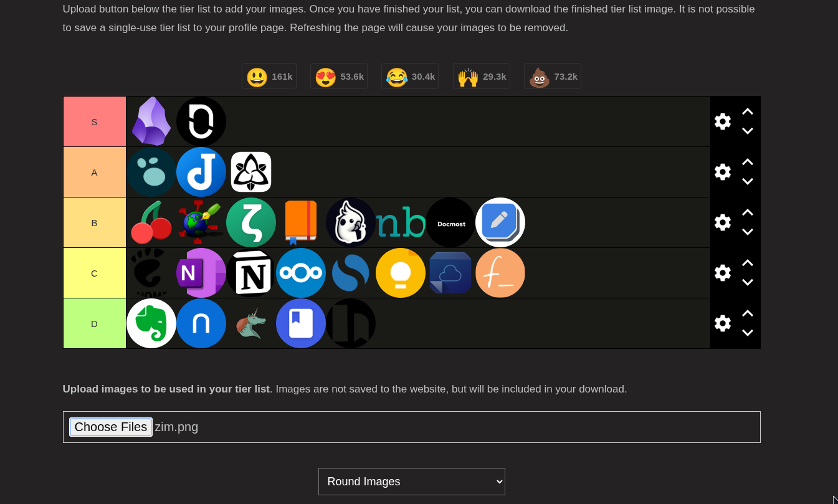Click the Evernote elephant icon
Image resolution: width=838 pixels, height=504 pixels.
tap(151, 323)
